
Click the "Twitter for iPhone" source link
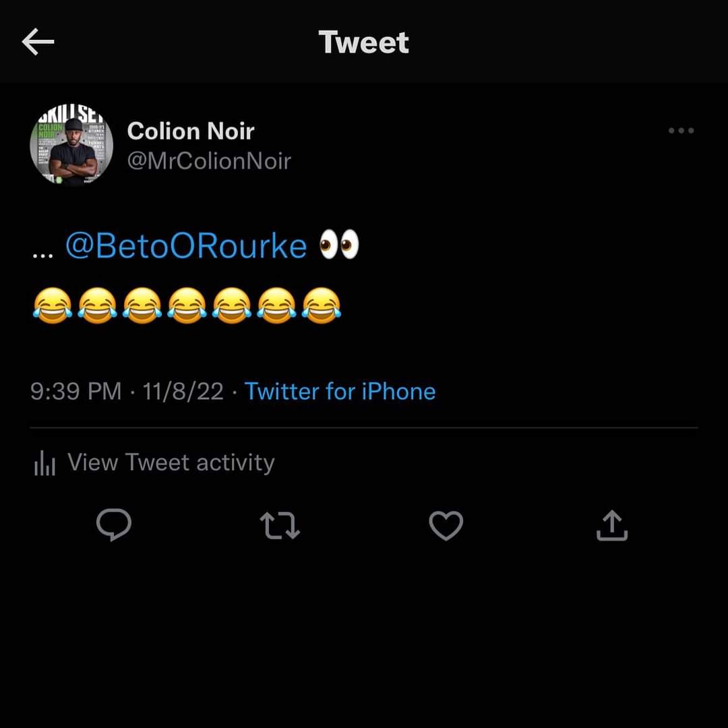(340, 392)
